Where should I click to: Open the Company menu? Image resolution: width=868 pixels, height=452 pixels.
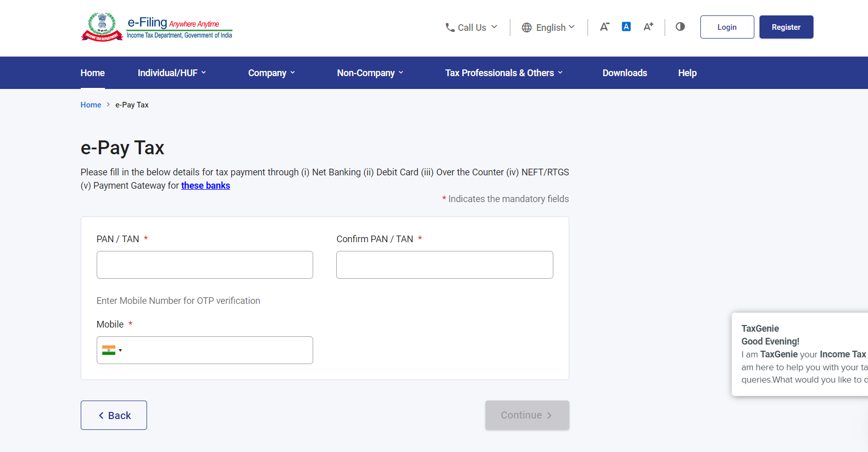pos(272,73)
